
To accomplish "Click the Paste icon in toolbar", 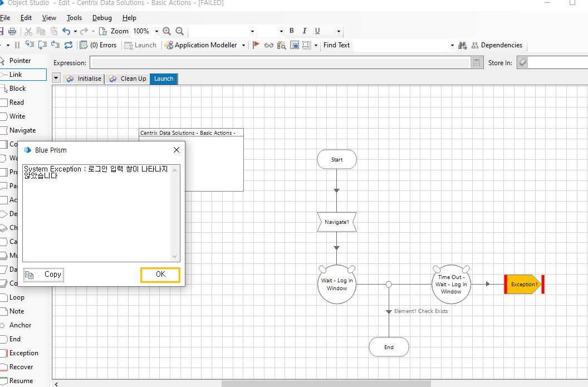I will click(54, 31).
